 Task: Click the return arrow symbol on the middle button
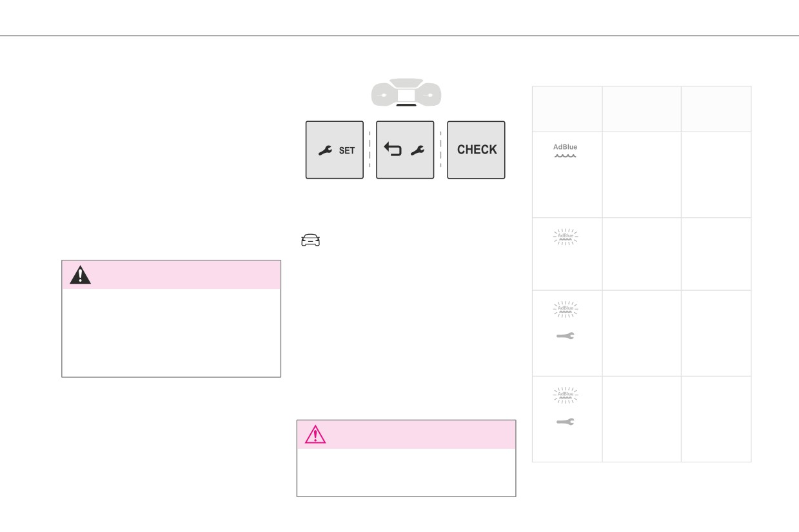[x=392, y=150]
